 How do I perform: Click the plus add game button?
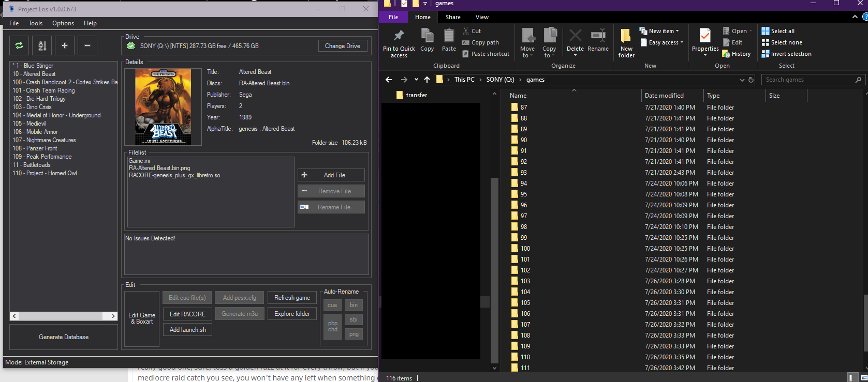(x=65, y=45)
